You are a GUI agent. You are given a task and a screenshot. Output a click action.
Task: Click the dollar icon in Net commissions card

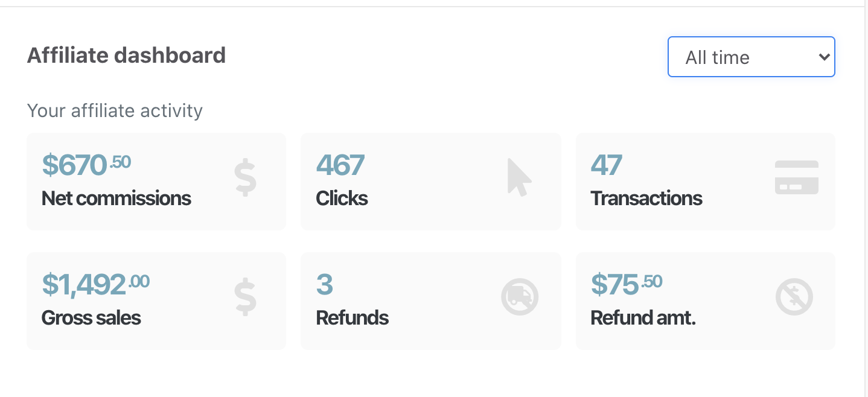pyautogui.click(x=245, y=177)
